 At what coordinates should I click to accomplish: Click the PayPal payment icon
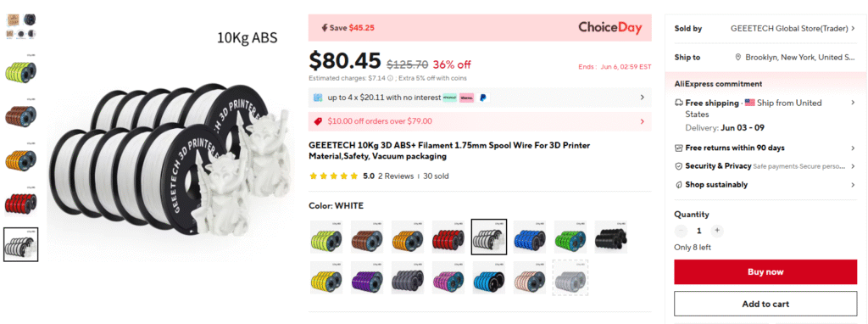point(482,98)
